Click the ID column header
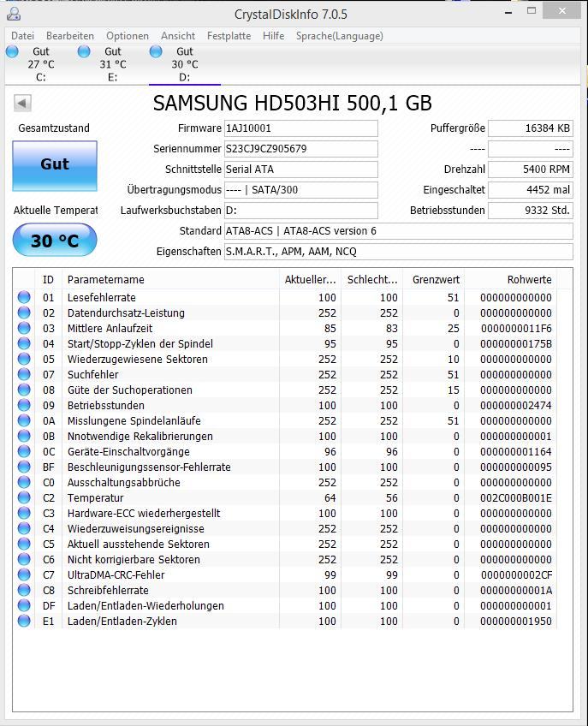The image size is (588, 726). pos(48,280)
